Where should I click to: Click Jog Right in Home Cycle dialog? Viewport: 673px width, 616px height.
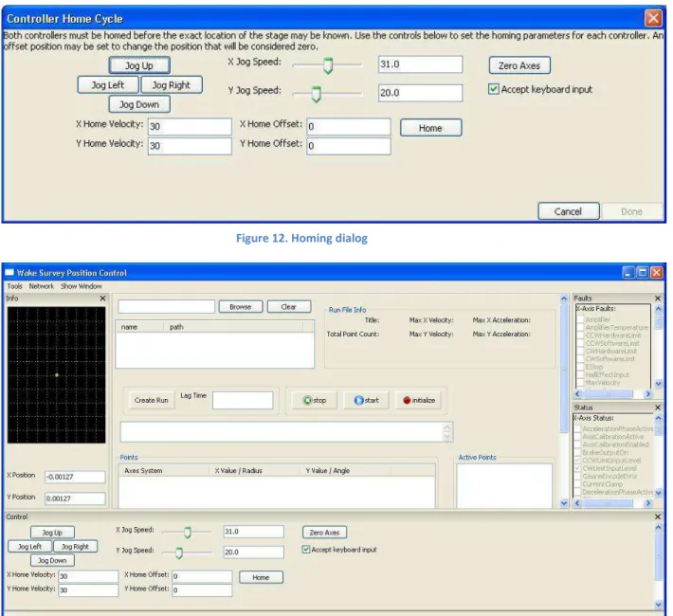(x=172, y=85)
